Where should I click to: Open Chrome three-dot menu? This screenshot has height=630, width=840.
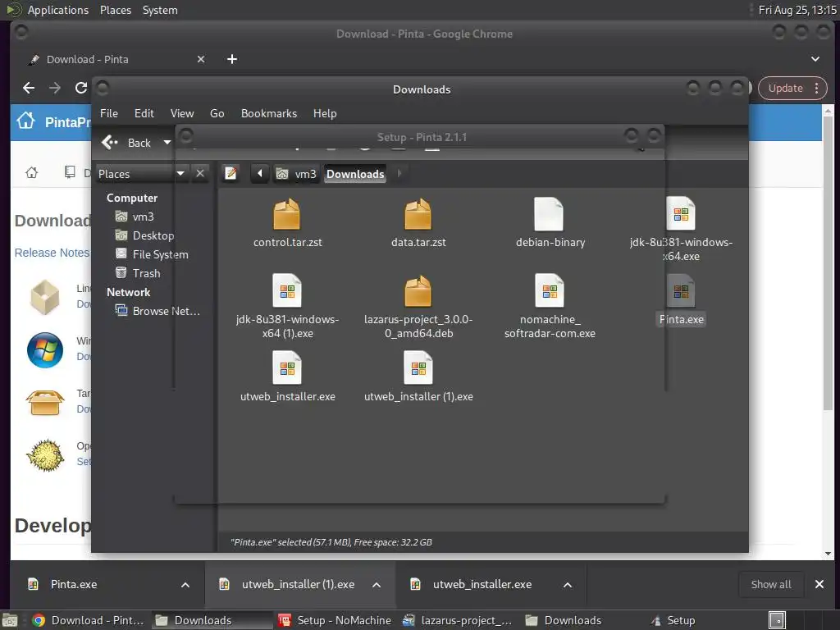coord(816,88)
